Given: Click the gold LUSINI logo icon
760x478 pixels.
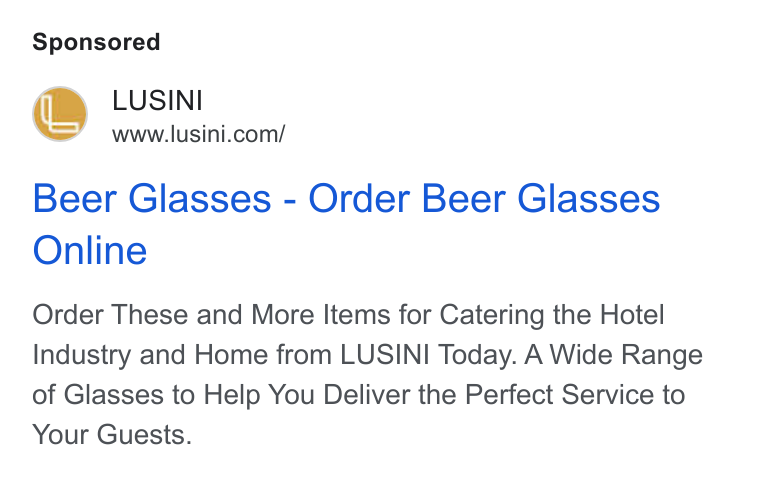Looking at the screenshot, I should 60,114.
